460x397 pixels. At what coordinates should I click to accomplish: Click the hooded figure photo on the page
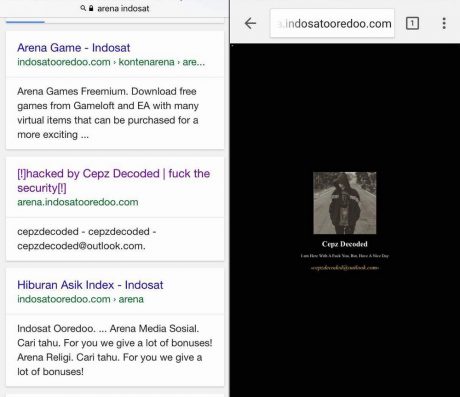345,203
